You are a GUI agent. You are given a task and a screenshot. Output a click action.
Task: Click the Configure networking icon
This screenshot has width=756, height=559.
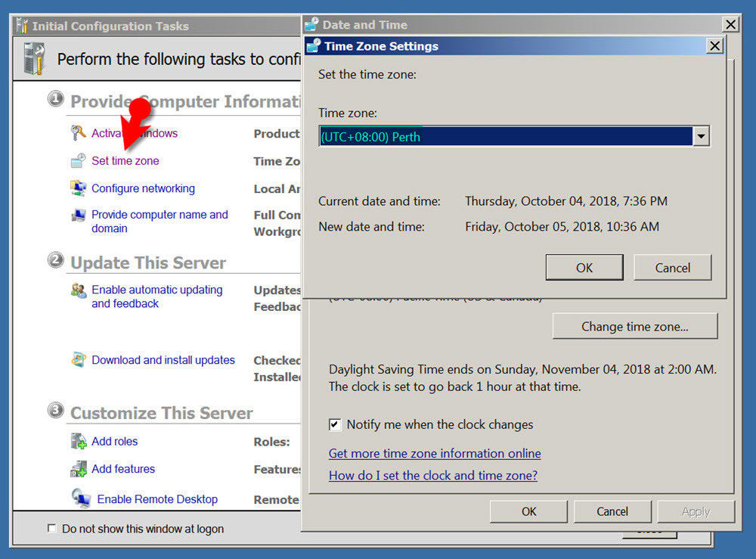[78, 188]
